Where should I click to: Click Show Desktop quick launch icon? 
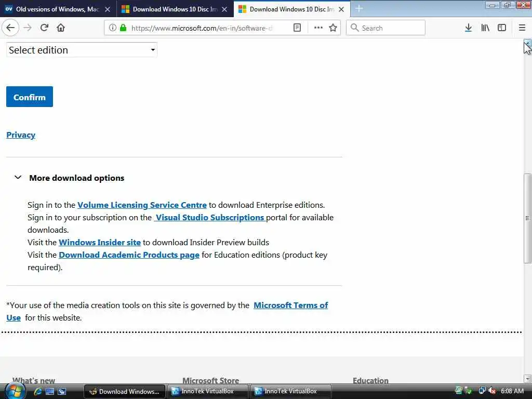pos(50,392)
